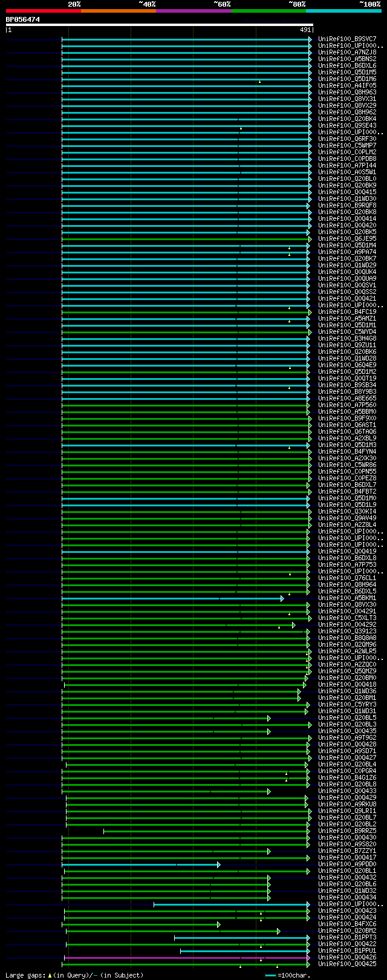Select the UniRef100_Q8H963 label
This screenshot has width=387, height=980.
tap(347, 93)
